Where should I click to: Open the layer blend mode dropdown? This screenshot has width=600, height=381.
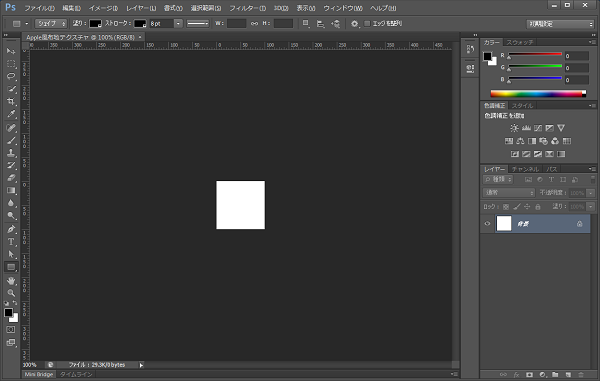click(509, 193)
